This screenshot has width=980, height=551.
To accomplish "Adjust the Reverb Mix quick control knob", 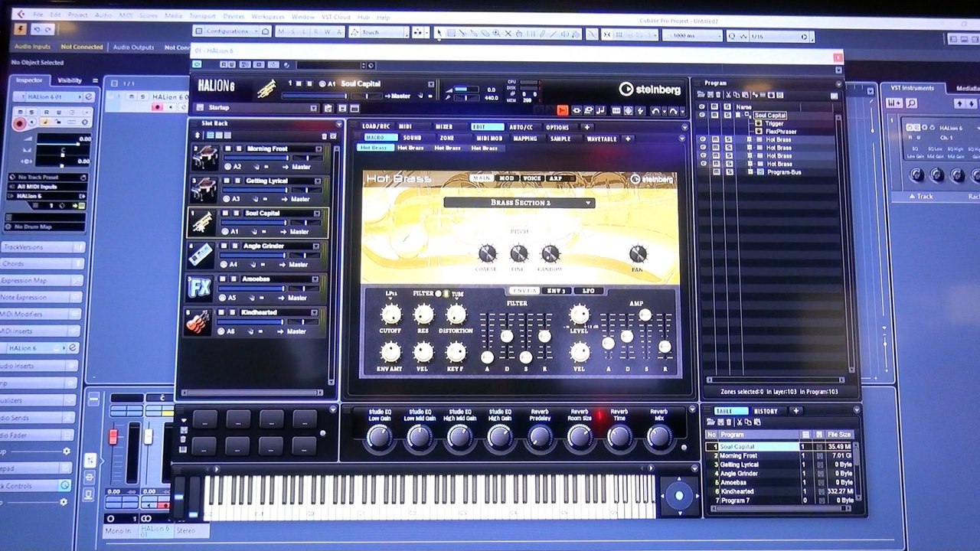I will (658, 437).
